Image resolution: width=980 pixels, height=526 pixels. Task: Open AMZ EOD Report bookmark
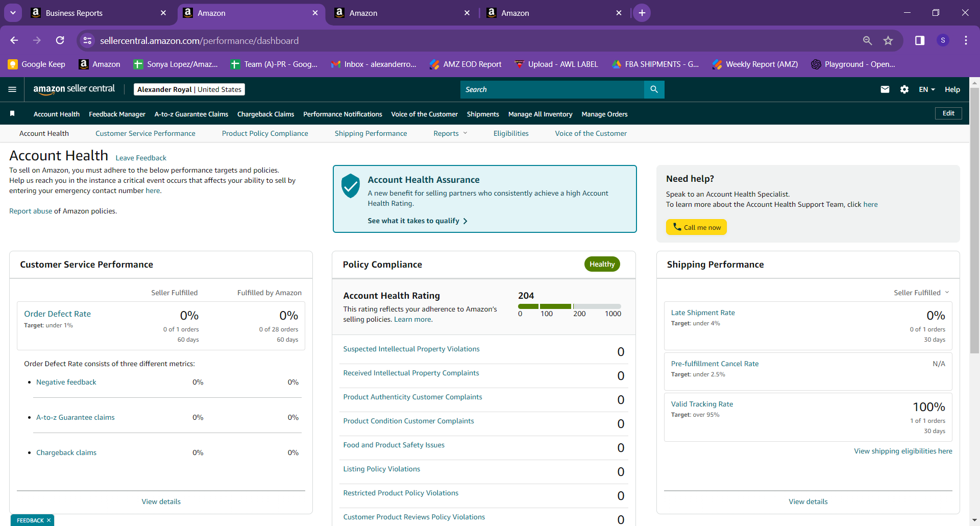click(x=465, y=64)
